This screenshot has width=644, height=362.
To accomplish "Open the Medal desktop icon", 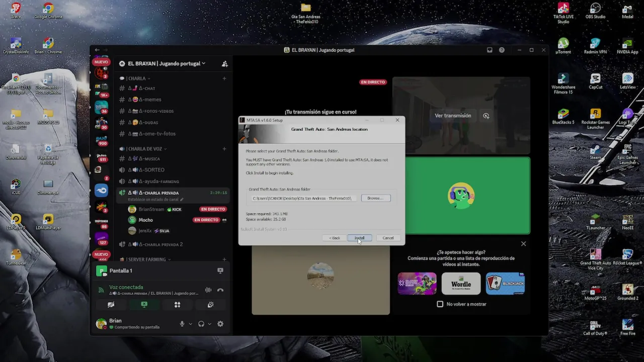I will point(627,11).
